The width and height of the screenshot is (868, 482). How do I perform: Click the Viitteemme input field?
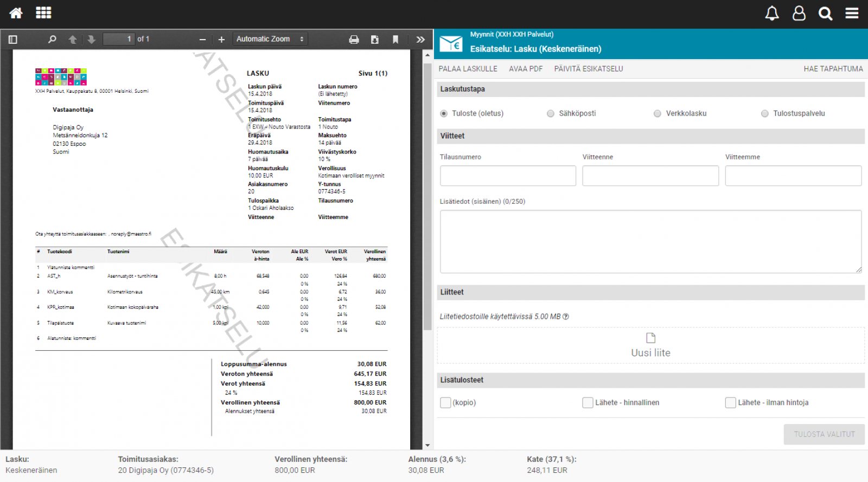(x=793, y=176)
